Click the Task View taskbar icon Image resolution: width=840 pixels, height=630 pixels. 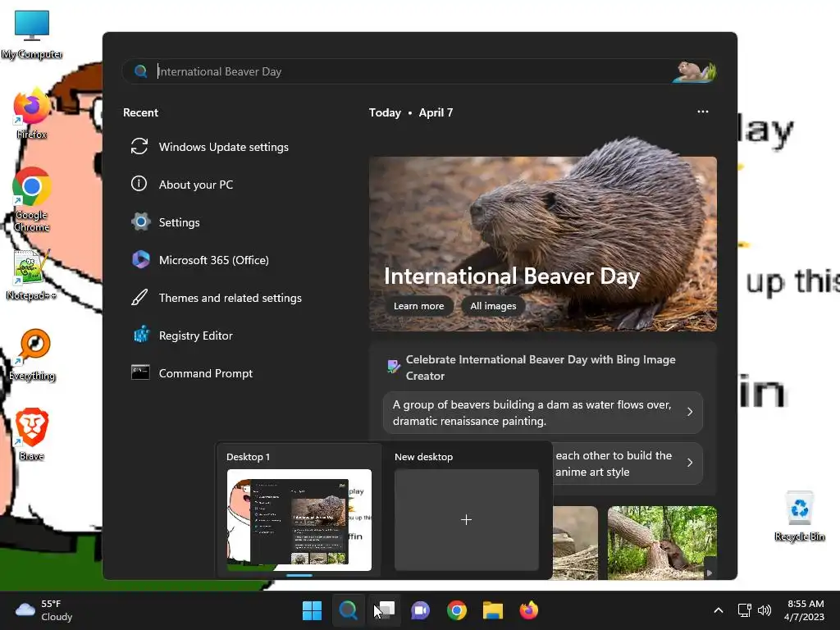click(x=384, y=610)
